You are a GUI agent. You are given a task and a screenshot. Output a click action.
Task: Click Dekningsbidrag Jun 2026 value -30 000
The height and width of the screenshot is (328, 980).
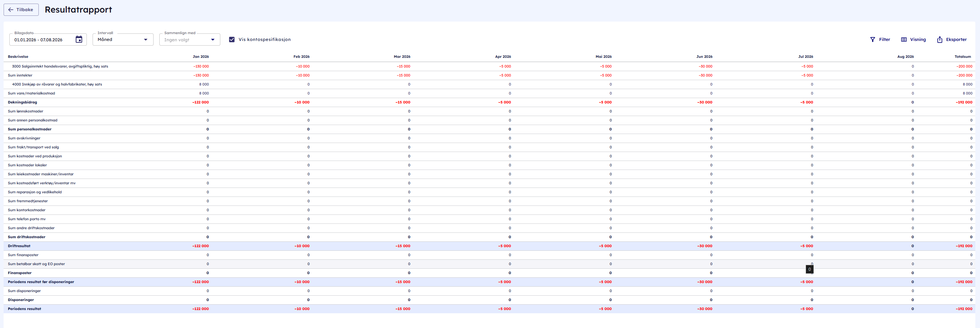[x=704, y=102]
